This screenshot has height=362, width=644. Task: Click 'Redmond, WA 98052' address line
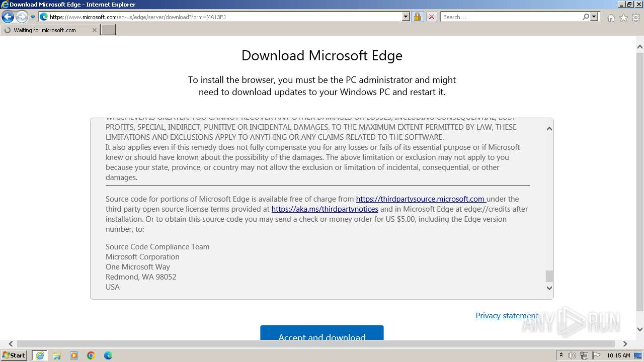tap(141, 277)
